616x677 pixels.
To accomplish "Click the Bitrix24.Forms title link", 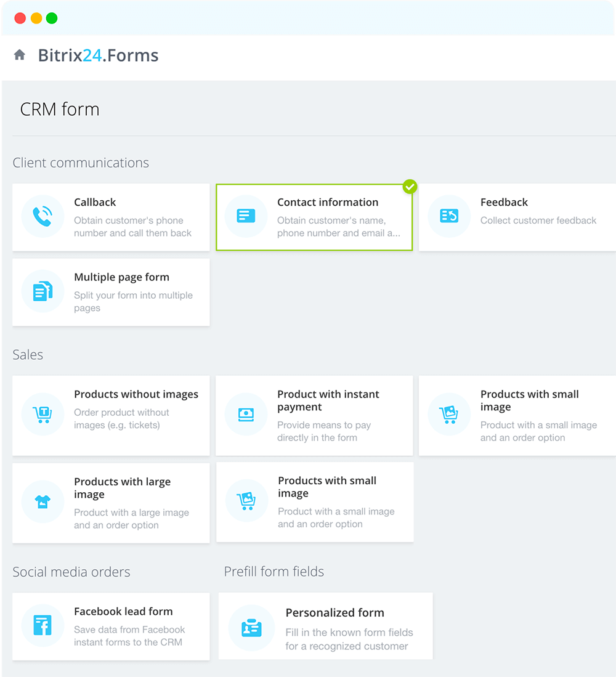I will [x=97, y=55].
